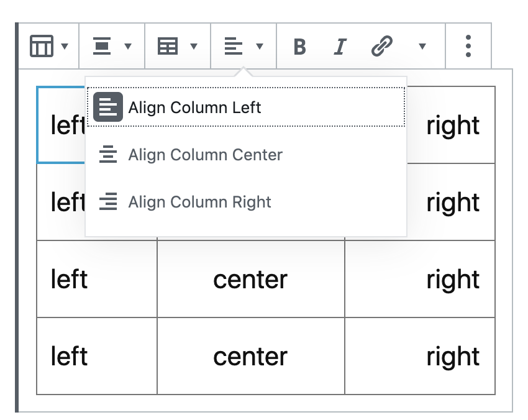
Task: Choose Align Column Center
Action: click(245, 155)
